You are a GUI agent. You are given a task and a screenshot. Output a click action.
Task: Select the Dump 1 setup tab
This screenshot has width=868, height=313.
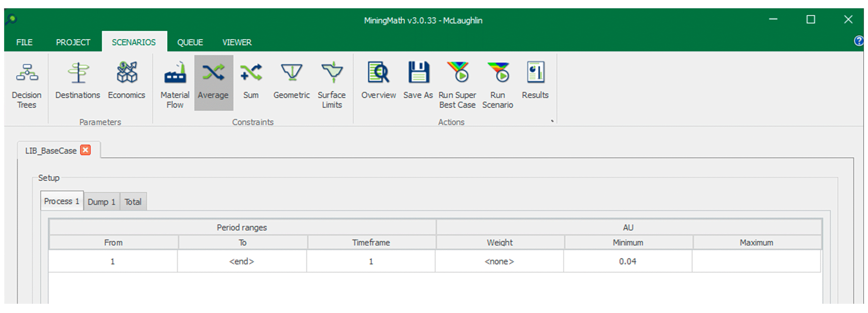[101, 202]
